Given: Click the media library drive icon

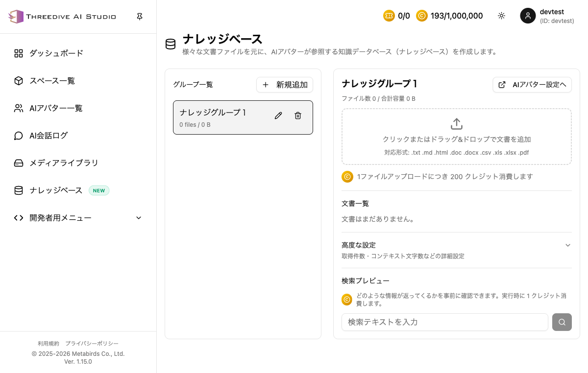Looking at the screenshot, I should coord(19,163).
